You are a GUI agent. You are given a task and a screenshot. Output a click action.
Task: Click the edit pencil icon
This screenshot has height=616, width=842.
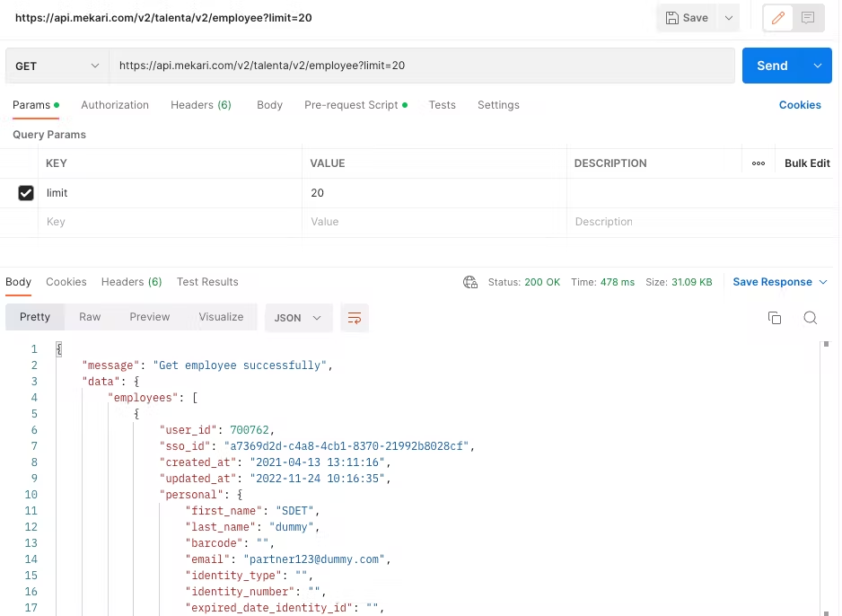(x=777, y=18)
